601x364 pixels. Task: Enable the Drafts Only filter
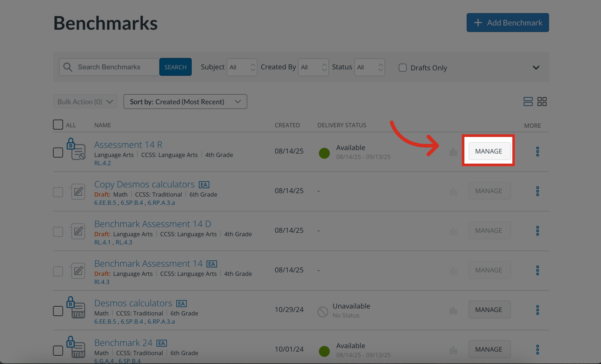click(x=403, y=68)
